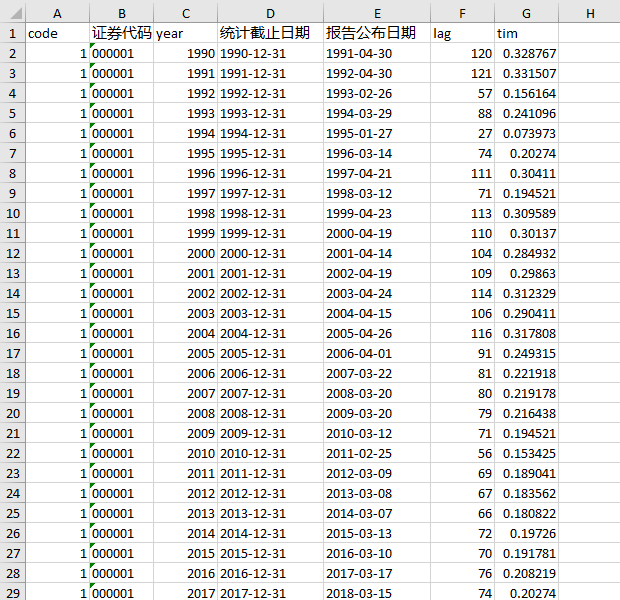Select tim value 0.19726
The height and width of the screenshot is (600, 620).
(x=527, y=533)
